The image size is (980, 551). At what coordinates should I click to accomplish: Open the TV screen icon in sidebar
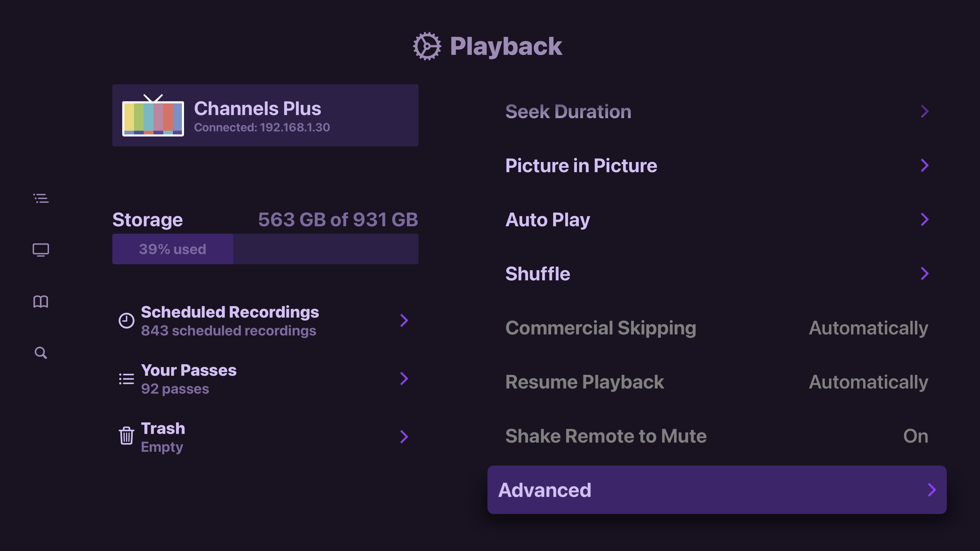point(41,250)
